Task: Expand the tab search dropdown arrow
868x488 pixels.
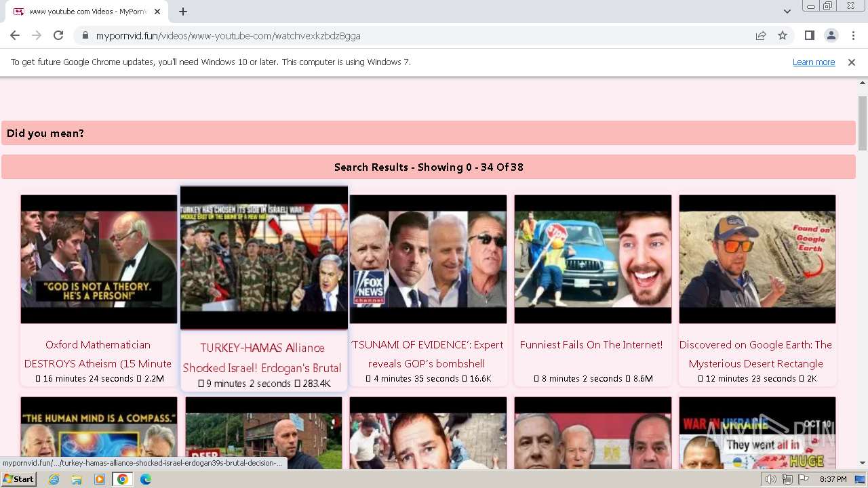Action: click(787, 12)
